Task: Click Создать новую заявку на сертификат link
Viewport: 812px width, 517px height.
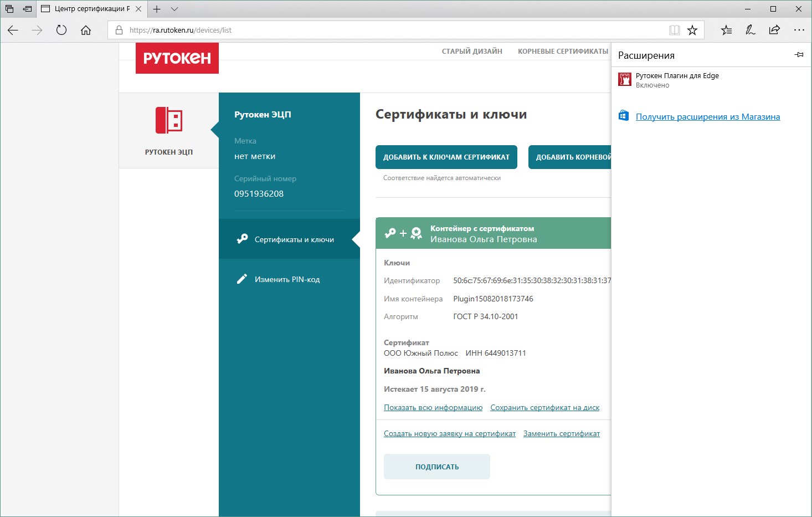Action: [x=450, y=433]
